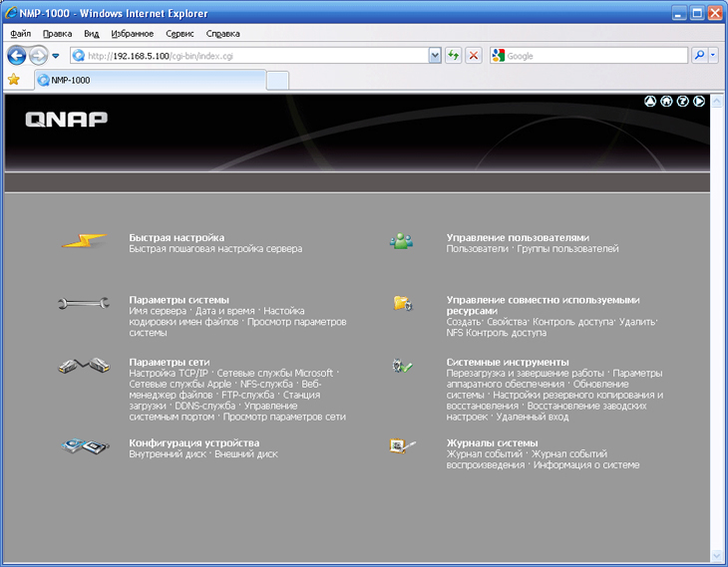The width and height of the screenshot is (728, 567).
Task: Click the Quick Setup lightning bolt icon
Action: (x=83, y=241)
